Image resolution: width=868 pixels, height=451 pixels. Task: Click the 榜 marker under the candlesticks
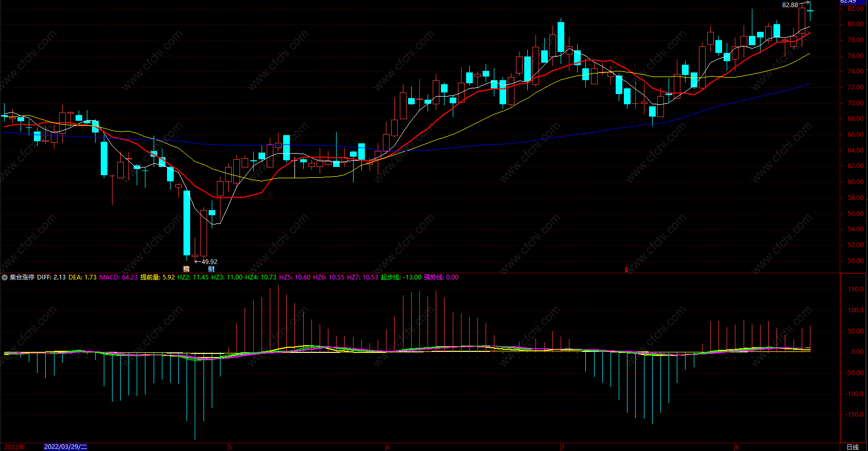coord(186,269)
